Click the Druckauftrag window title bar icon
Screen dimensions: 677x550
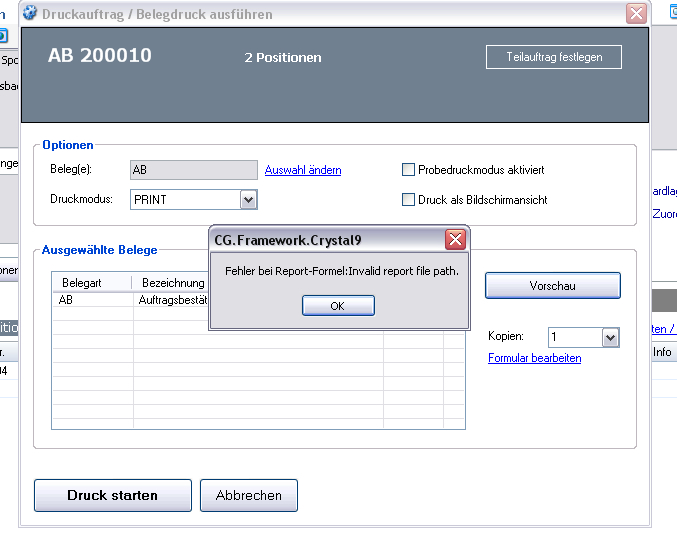pos(30,14)
